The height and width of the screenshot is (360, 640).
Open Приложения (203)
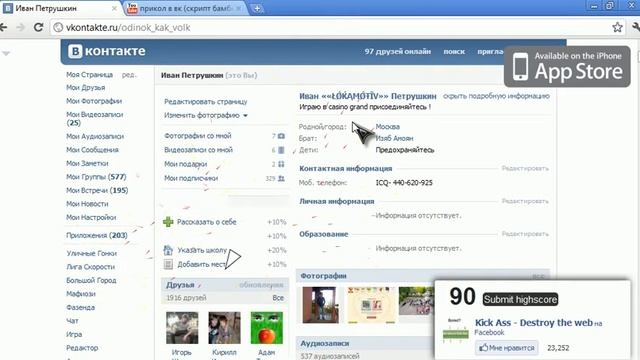pos(97,236)
